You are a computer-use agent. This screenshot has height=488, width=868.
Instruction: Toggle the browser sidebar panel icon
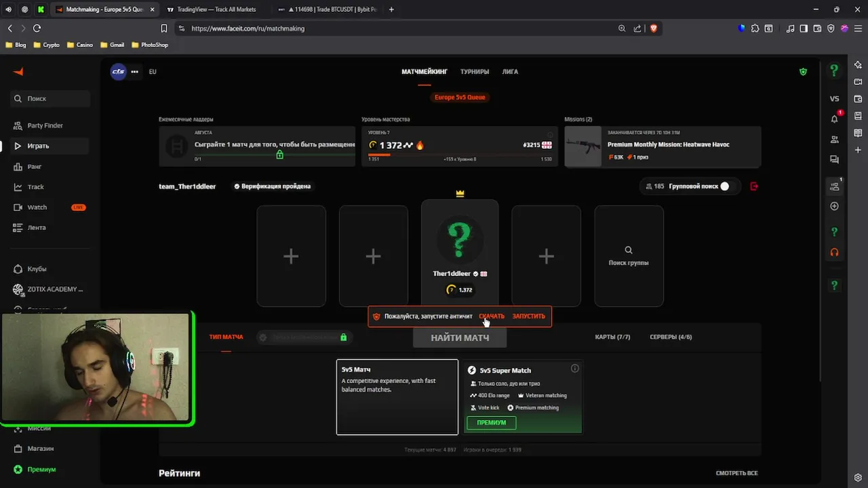pos(804,28)
